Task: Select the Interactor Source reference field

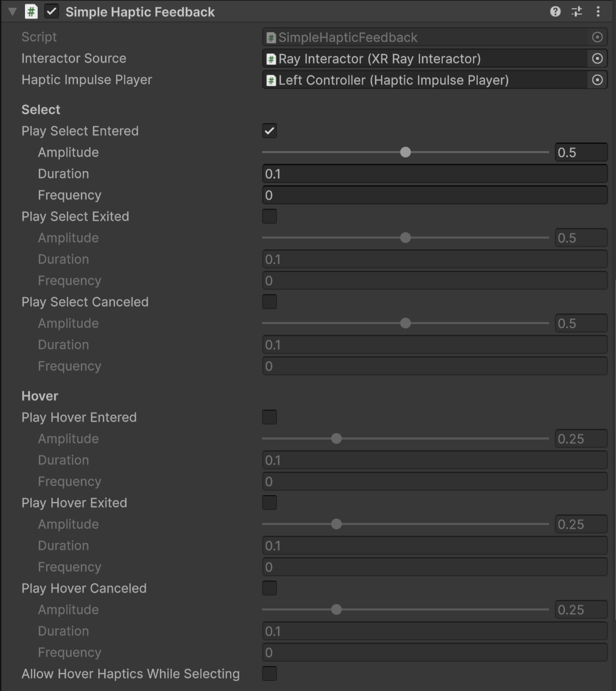Action: [427, 58]
